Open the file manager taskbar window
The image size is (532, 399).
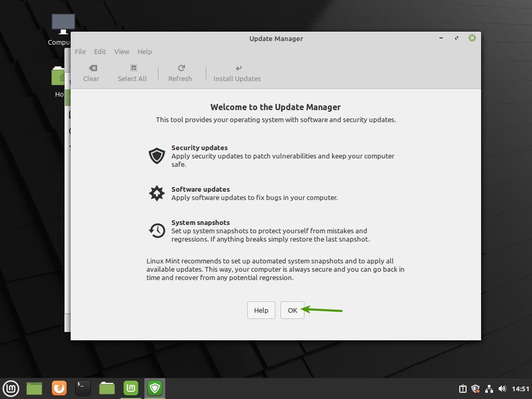[x=107, y=388]
